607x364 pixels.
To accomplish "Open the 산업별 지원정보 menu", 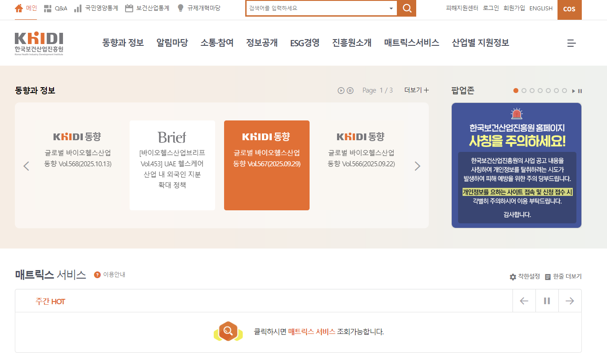I will click(481, 43).
